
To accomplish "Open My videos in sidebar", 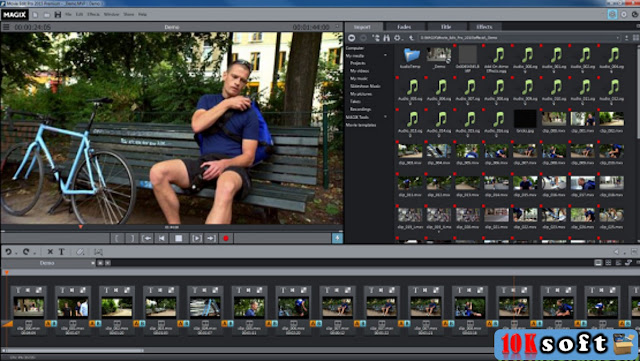I will (360, 71).
